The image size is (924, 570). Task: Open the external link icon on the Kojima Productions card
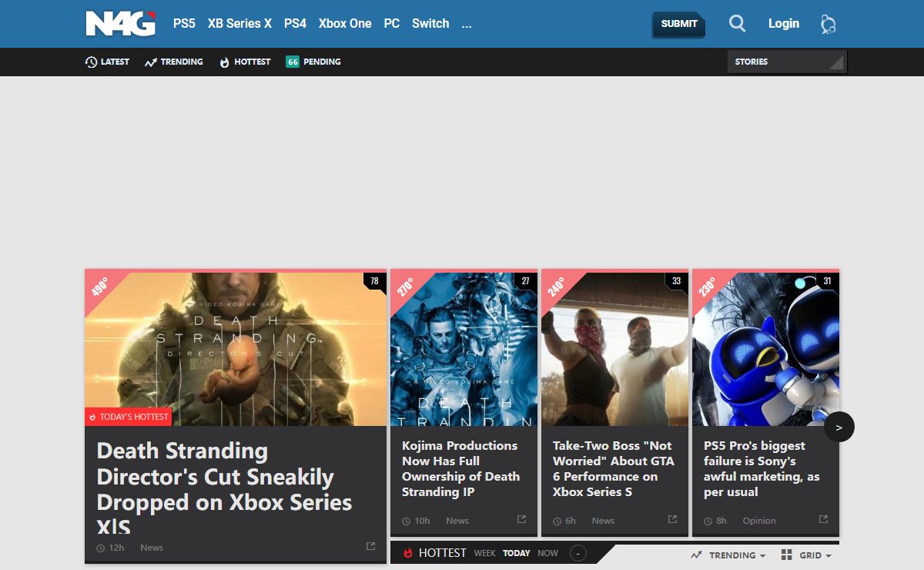click(521, 519)
